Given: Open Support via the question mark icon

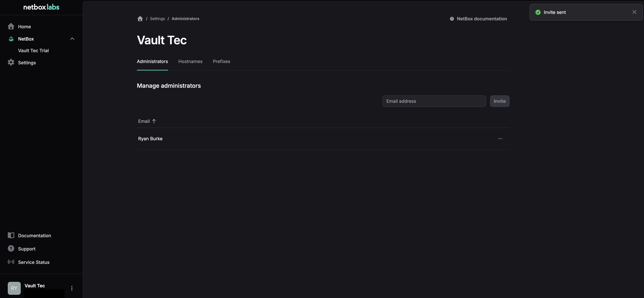Looking at the screenshot, I should click(x=11, y=248).
